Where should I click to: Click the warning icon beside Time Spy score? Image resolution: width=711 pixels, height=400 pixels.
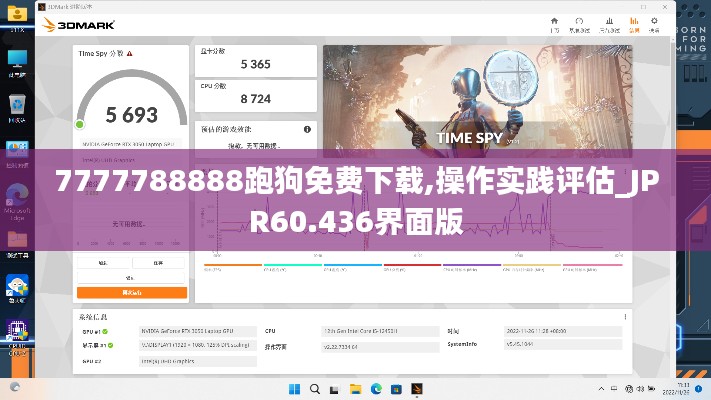pos(130,53)
